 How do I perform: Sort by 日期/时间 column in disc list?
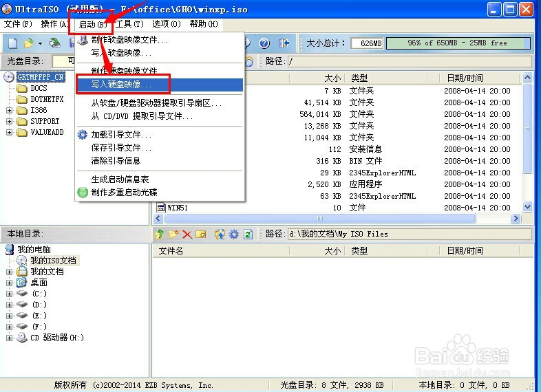point(480,78)
